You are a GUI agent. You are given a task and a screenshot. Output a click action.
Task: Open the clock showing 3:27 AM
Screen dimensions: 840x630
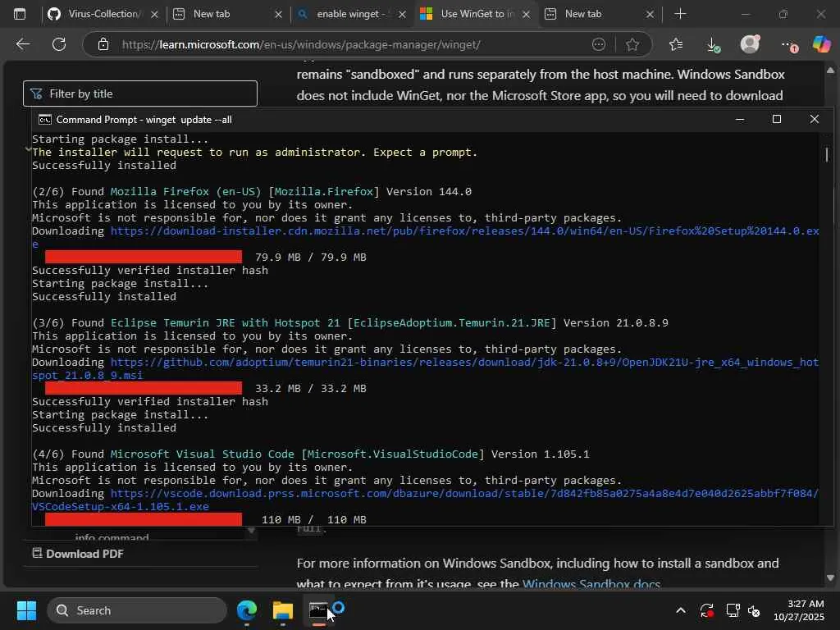point(799,610)
